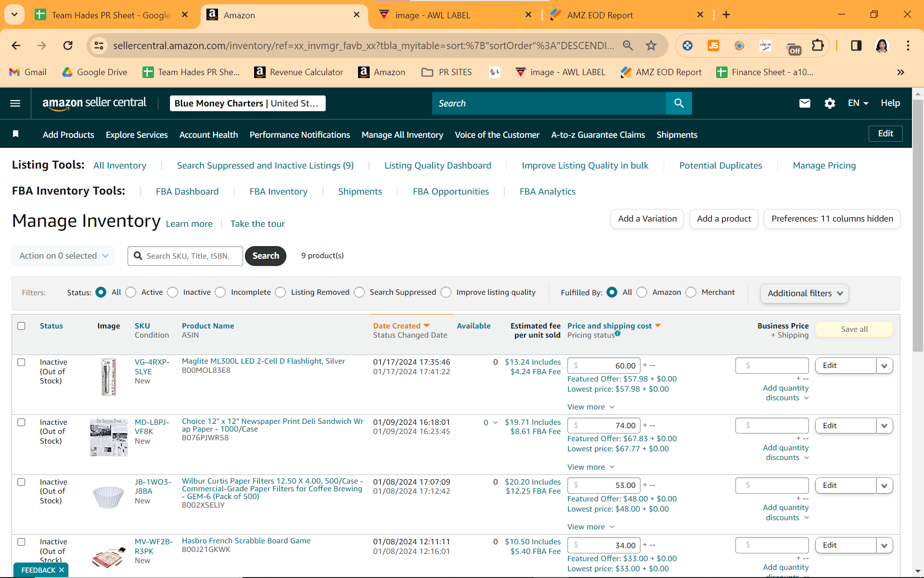Open the tab search dropdown arrow

tap(14, 15)
